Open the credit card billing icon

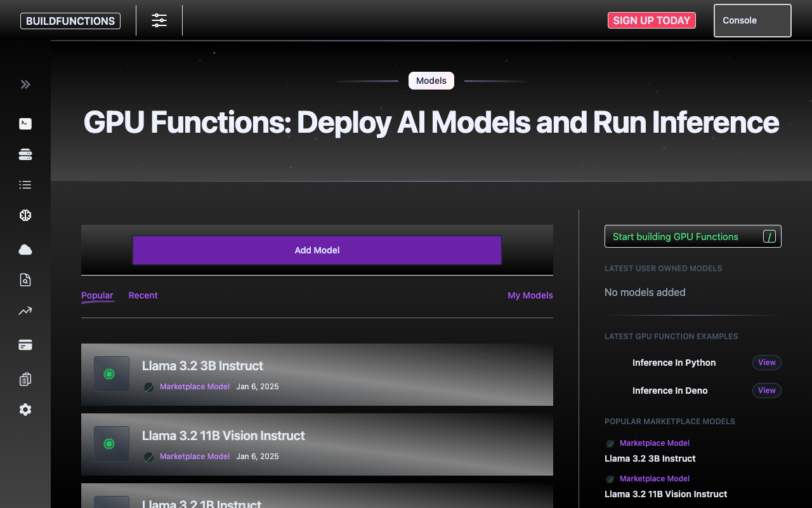coord(25,345)
